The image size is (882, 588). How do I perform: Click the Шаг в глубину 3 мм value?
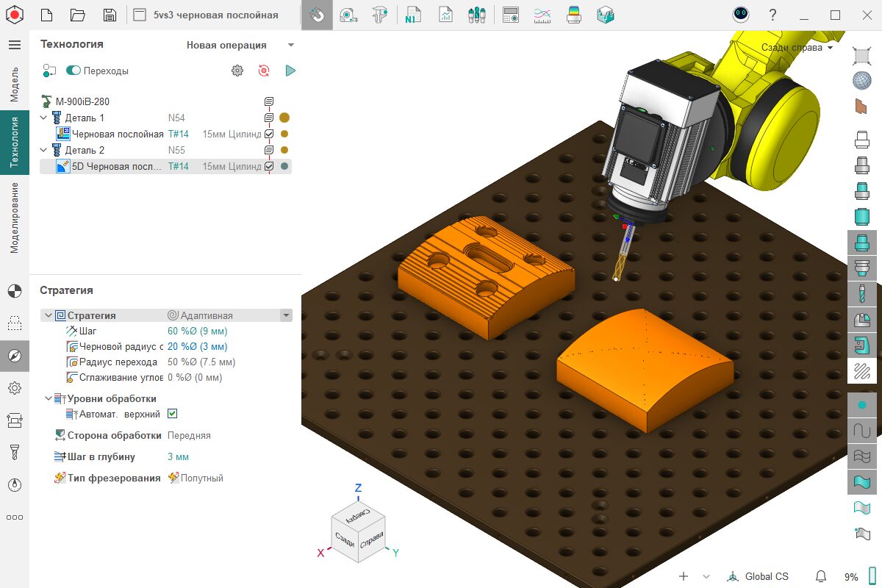pos(178,456)
